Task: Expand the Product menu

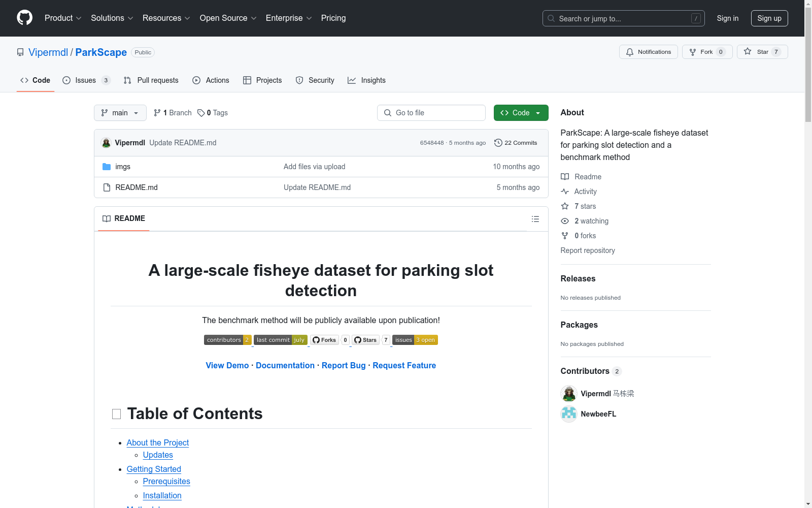Action: pos(63,18)
